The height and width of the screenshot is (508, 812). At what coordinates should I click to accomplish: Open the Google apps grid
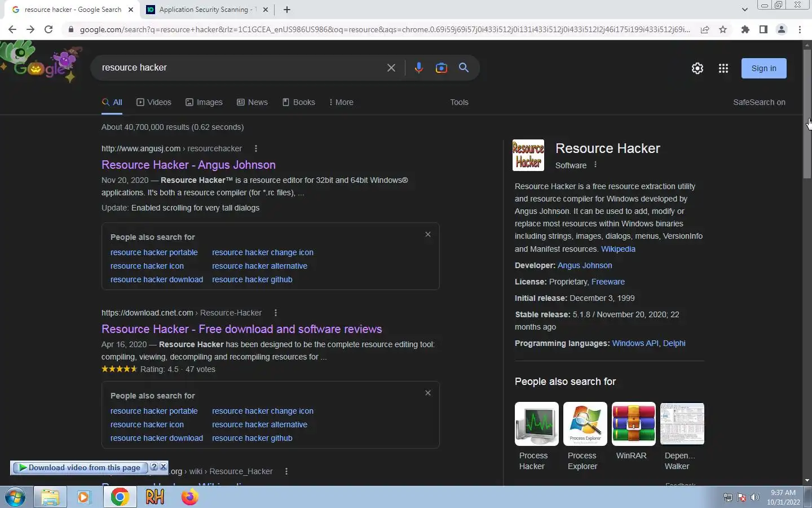pyautogui.click(x=723, y=68)
